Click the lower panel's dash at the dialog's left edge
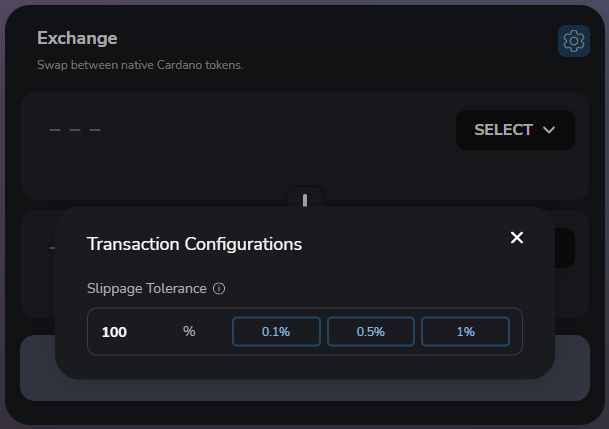The width and height of the screenshot is (609, 429). click(52, 248)
